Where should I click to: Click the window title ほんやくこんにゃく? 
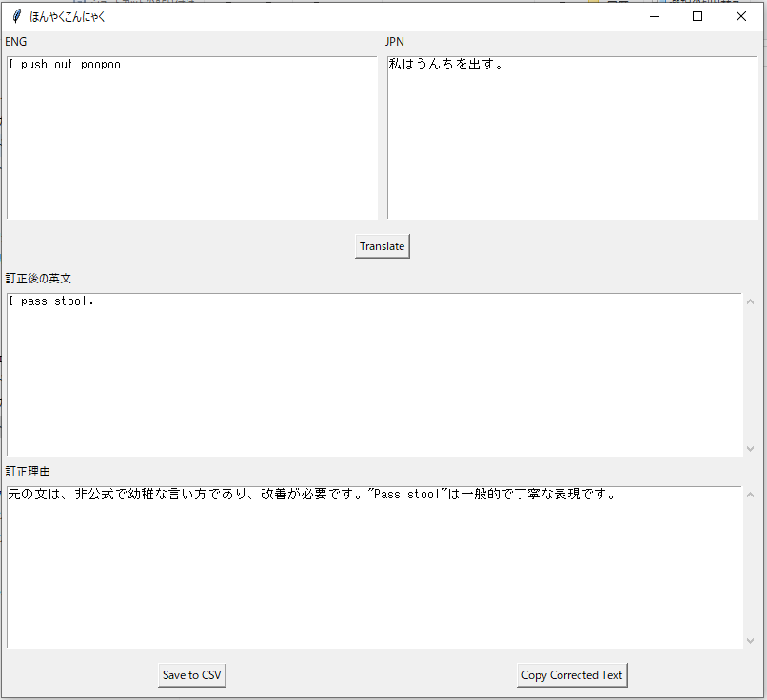[x=67, y=16]
